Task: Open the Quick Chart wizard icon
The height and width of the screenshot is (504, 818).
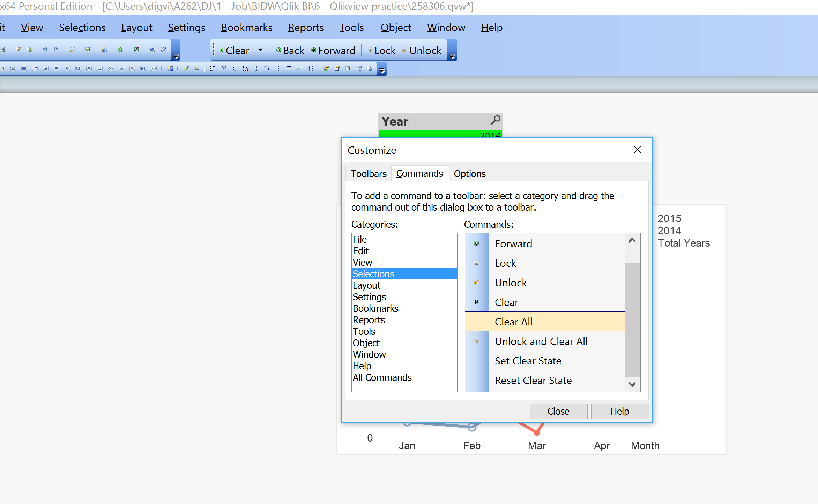Action: click(x=104, y=50)
